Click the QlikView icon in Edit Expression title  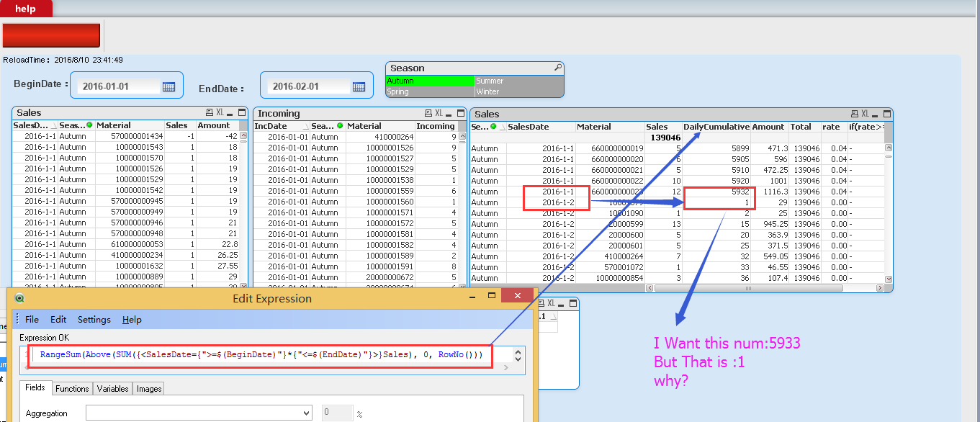tap(19, 298)
